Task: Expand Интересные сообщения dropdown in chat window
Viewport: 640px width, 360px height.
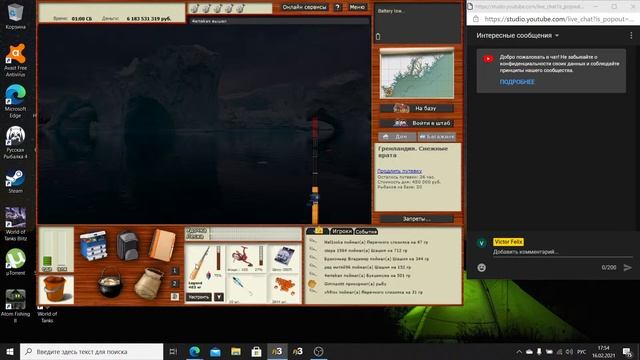Action: click(x=517, y=36)
